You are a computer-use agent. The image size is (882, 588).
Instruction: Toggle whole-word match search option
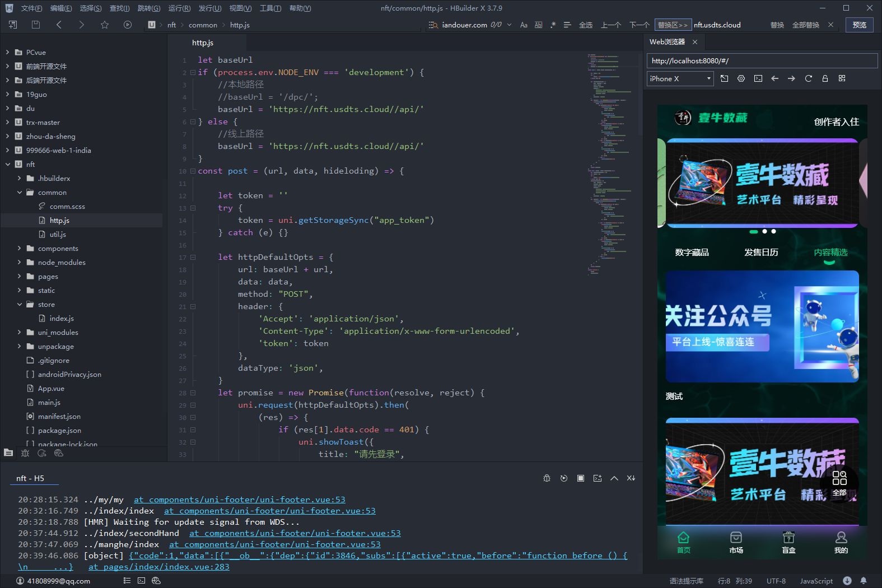[538, 25]
